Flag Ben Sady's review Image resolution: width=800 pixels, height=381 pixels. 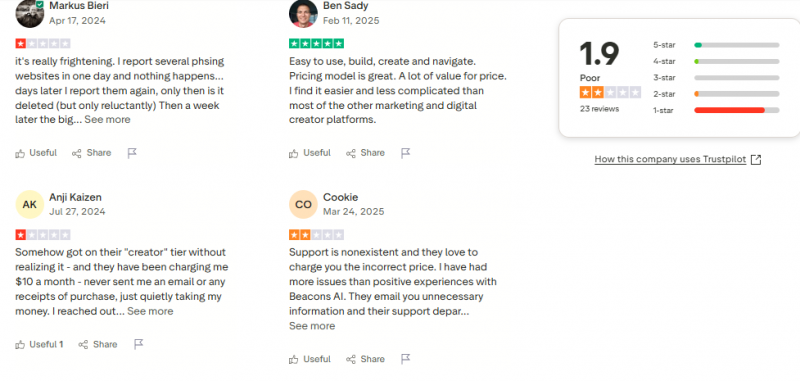tap(406, 153)
